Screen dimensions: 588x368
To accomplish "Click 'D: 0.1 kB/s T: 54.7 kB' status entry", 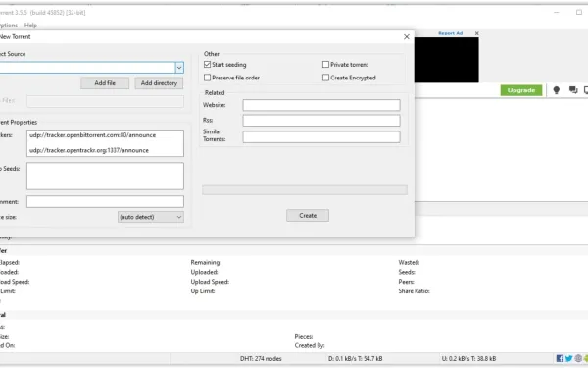I will tap(356, 358).
